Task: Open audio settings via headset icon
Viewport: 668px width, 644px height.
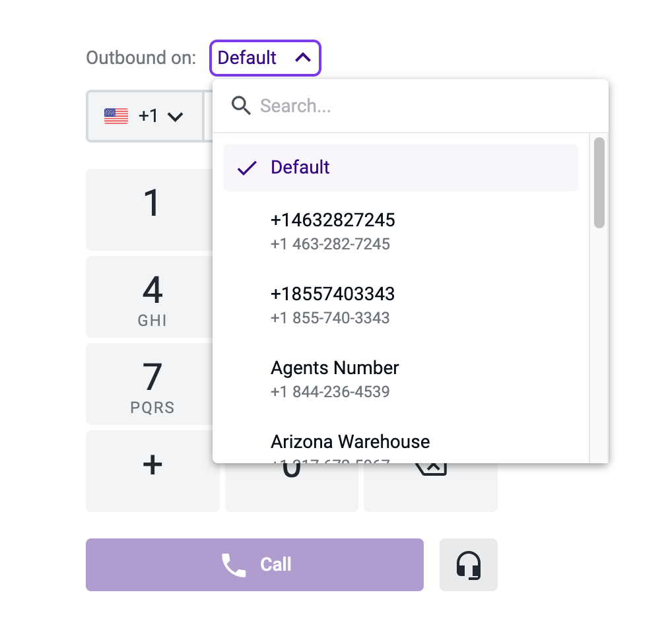Action: 468,564
